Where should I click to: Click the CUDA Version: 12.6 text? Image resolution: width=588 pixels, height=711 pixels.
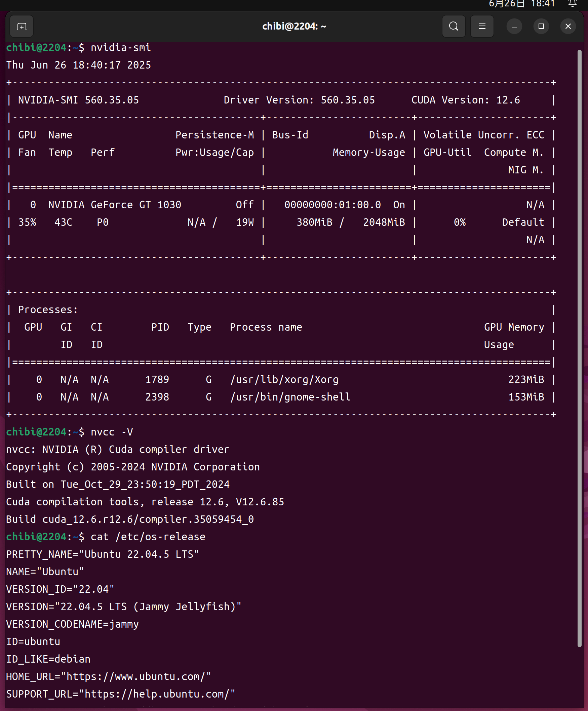[x=465, y=100]
